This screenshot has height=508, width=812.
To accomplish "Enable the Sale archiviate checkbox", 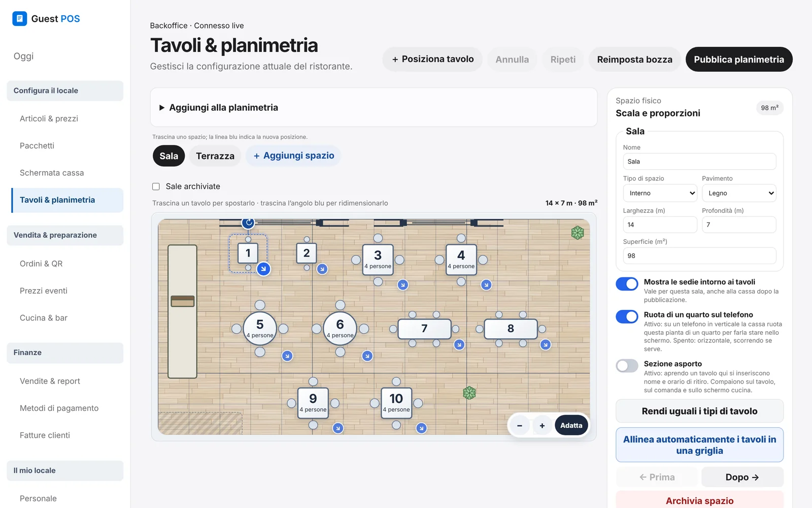I will pos(156,186).
